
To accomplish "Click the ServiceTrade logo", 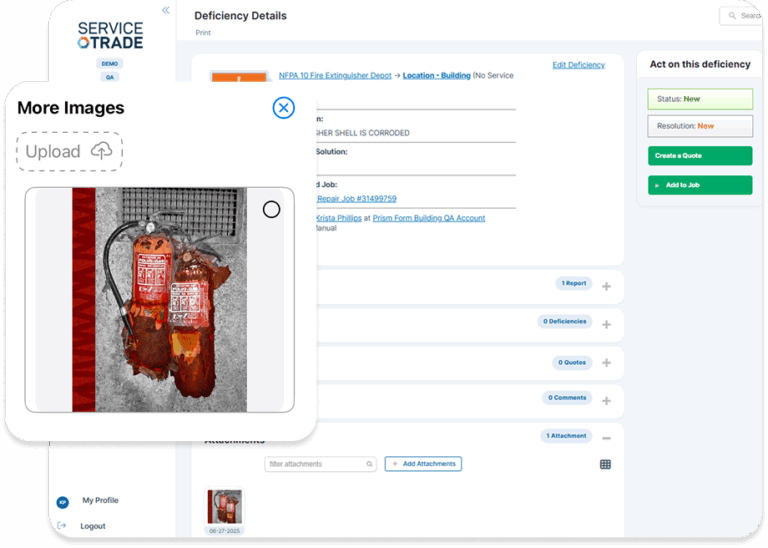I will [110, 35].
